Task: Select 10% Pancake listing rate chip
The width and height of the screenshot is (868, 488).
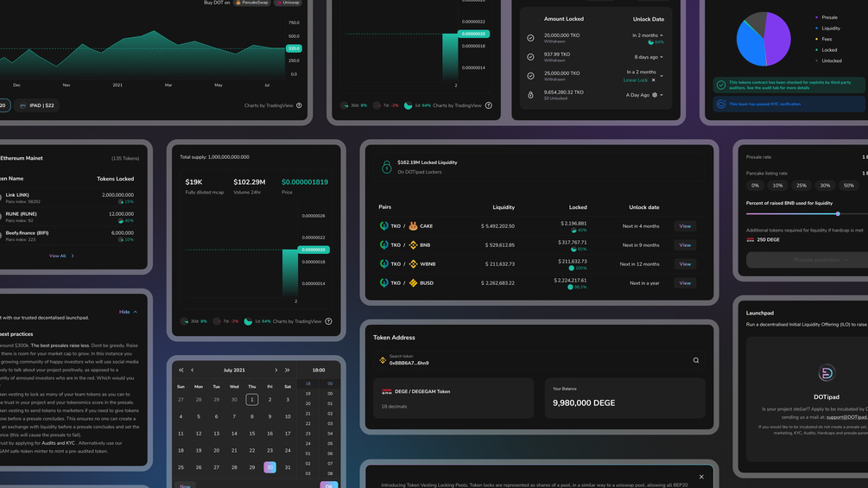Action: (778, 186)
